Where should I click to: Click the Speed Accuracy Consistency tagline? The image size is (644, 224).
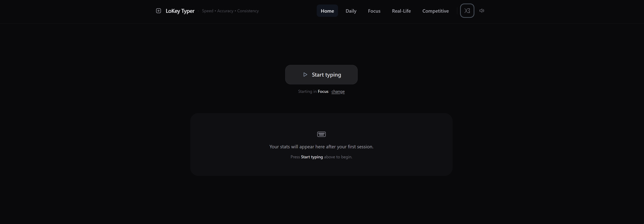[230, 11]
